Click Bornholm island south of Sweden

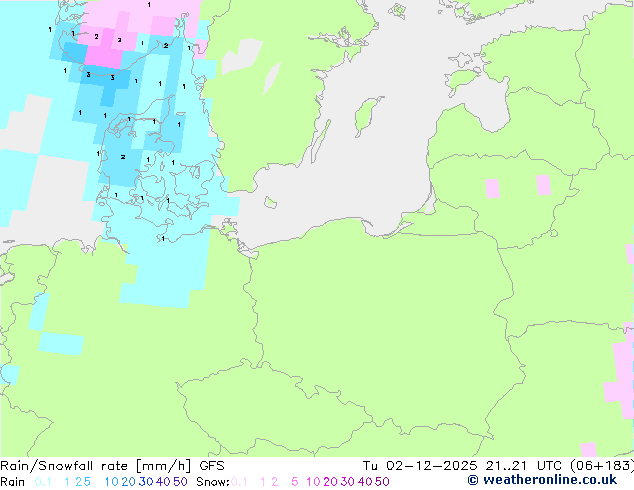pos(271,202)
